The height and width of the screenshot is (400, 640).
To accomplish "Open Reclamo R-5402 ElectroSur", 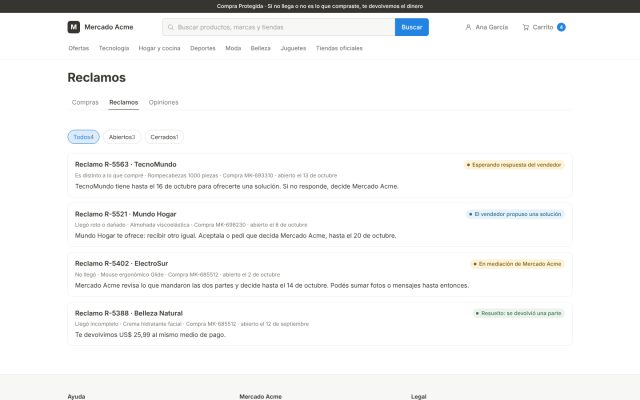I will 320,275.
